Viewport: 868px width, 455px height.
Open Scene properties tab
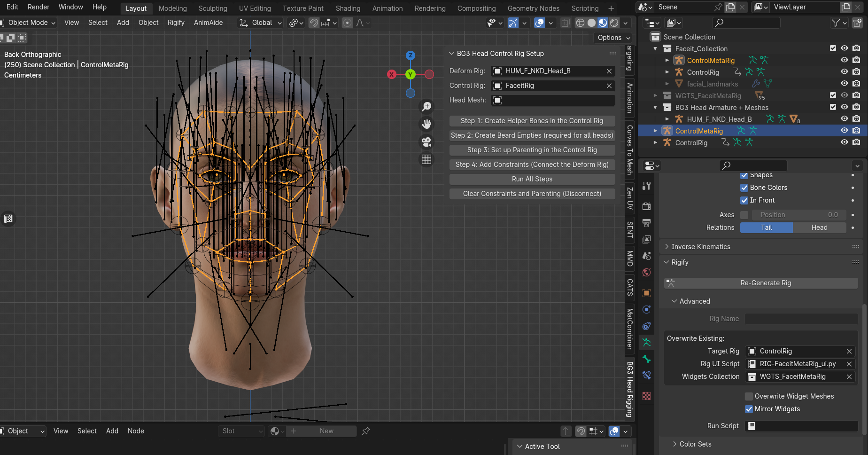tap(647, 256)
